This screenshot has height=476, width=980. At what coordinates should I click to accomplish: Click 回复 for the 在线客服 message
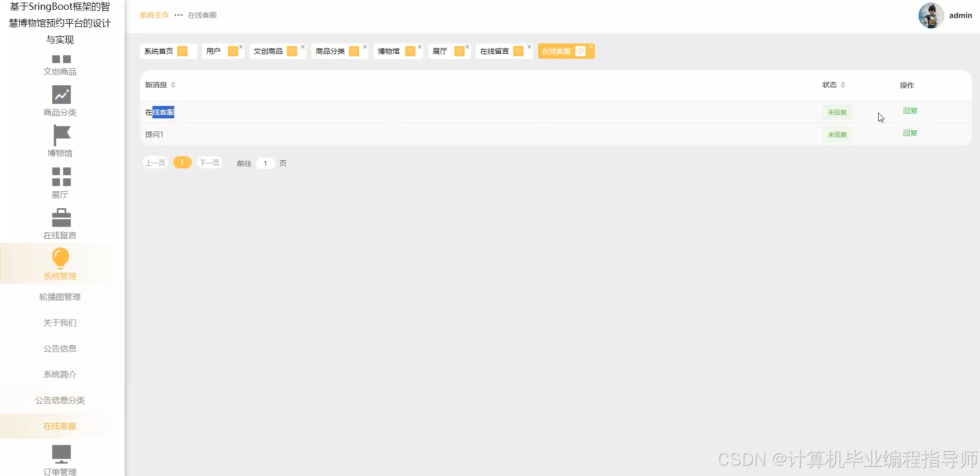tap(910, 111)
